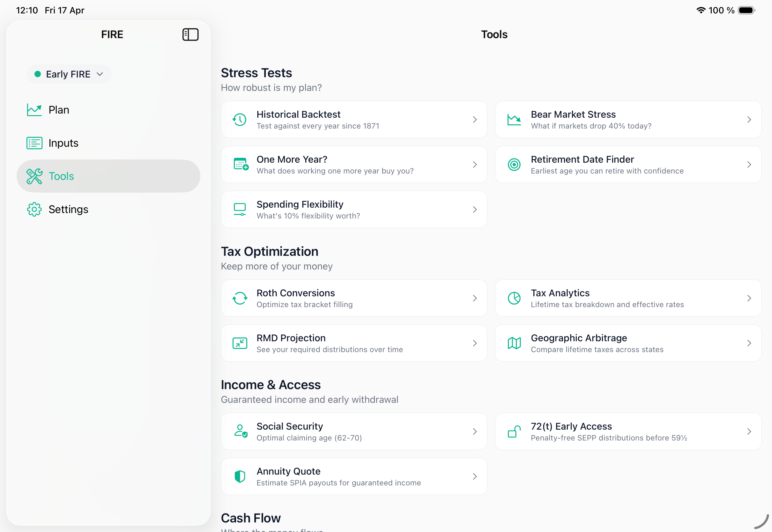The height and width of the screenshot is (532, 772).
Task: Open Bear Market Stress via its chevron
Action: pos(749,120)
